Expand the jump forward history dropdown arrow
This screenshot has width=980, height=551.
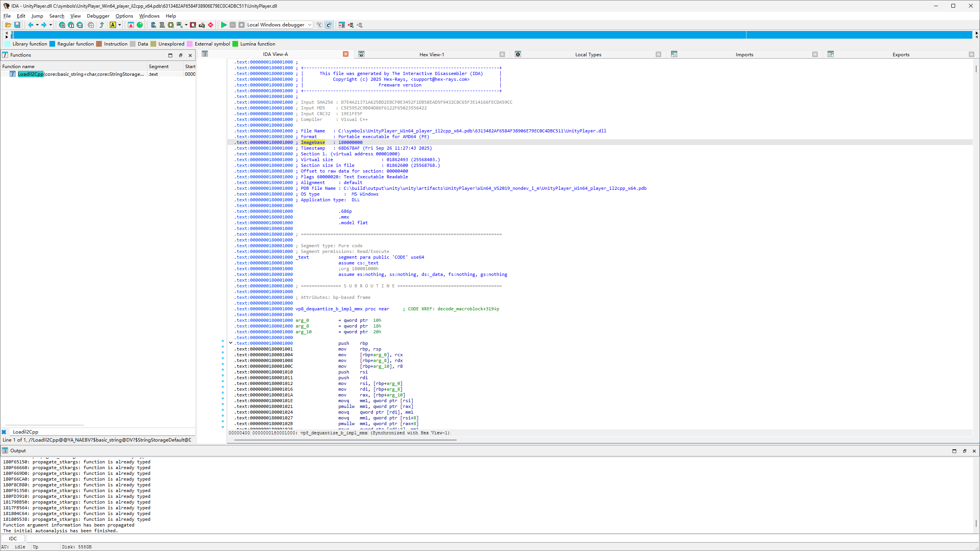51,25
